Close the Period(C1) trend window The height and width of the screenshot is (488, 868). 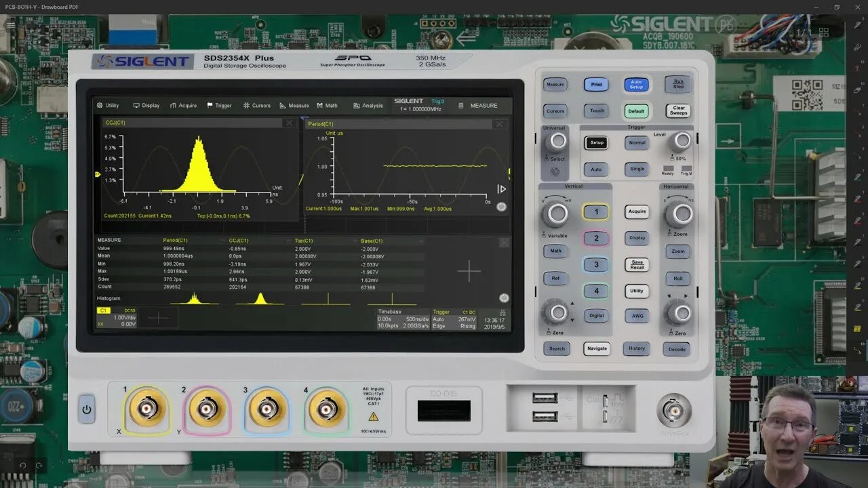[x=500, y=124]
